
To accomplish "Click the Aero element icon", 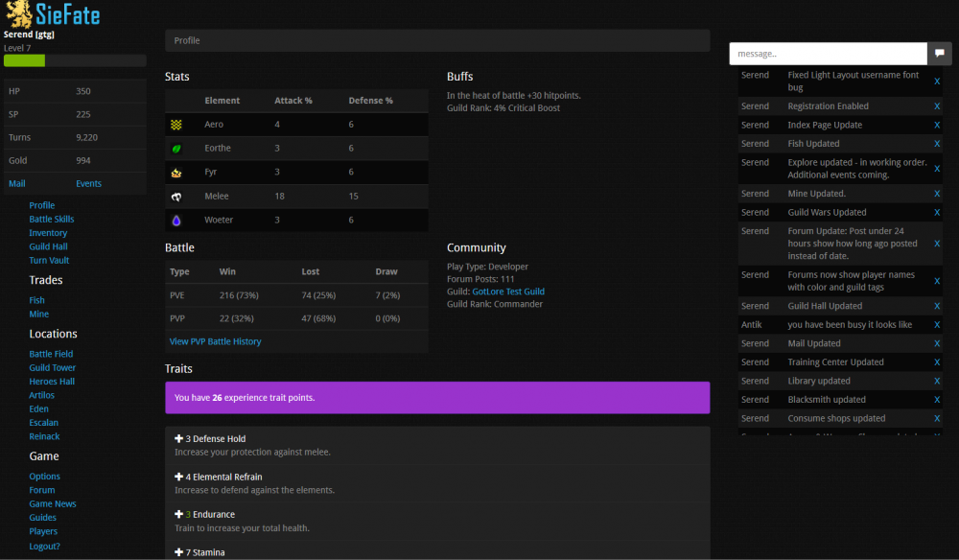I will click(176, 125).
